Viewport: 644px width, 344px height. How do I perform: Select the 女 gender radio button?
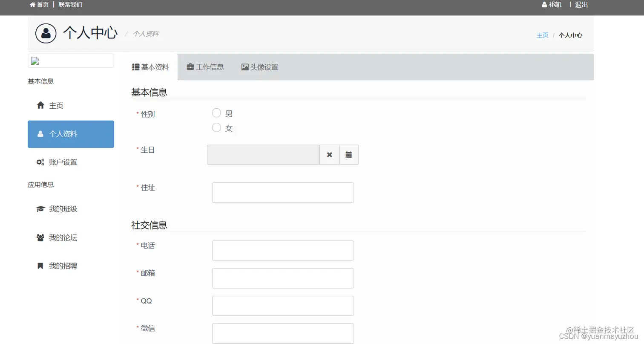point(216,127)
